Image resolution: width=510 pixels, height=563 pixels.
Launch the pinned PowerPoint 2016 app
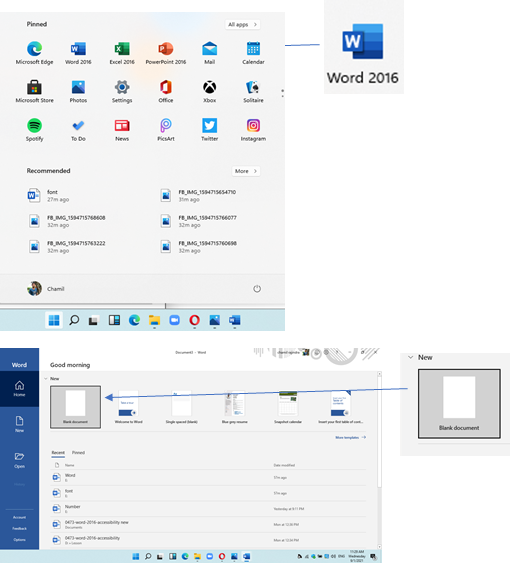click(166, 52)
